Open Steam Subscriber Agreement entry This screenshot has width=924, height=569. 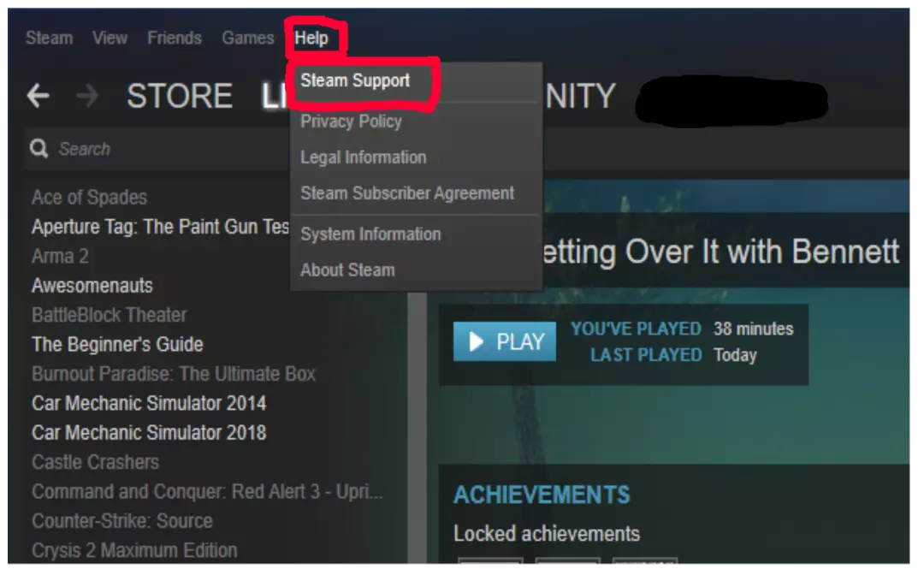tap(407, 193)
